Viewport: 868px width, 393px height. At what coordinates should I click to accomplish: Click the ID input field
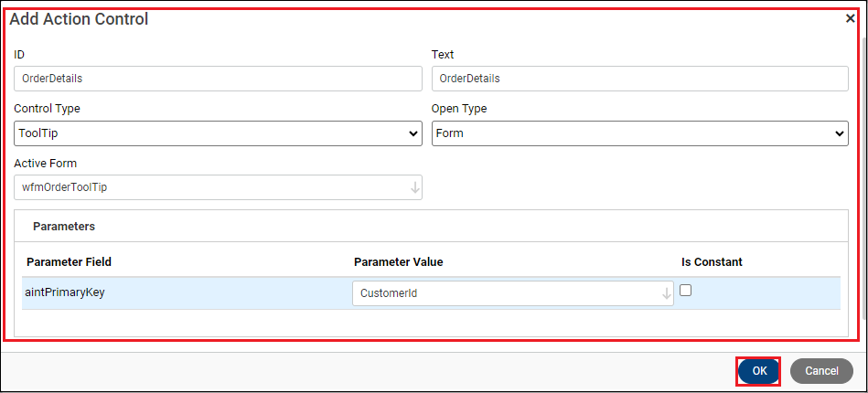coord(218,79)
